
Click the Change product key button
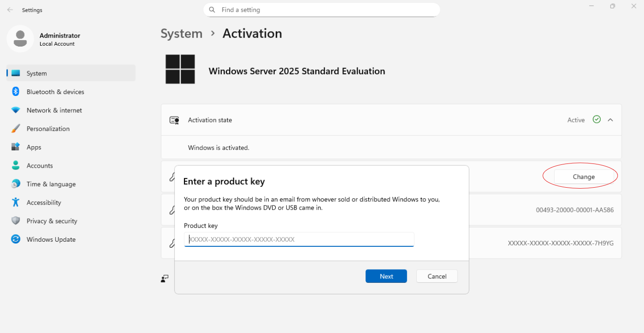coord(583,177)
